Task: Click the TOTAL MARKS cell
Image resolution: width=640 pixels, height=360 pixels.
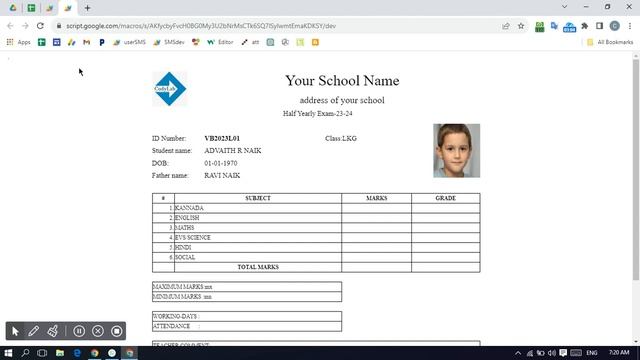Action: click(x=258, y=267)
